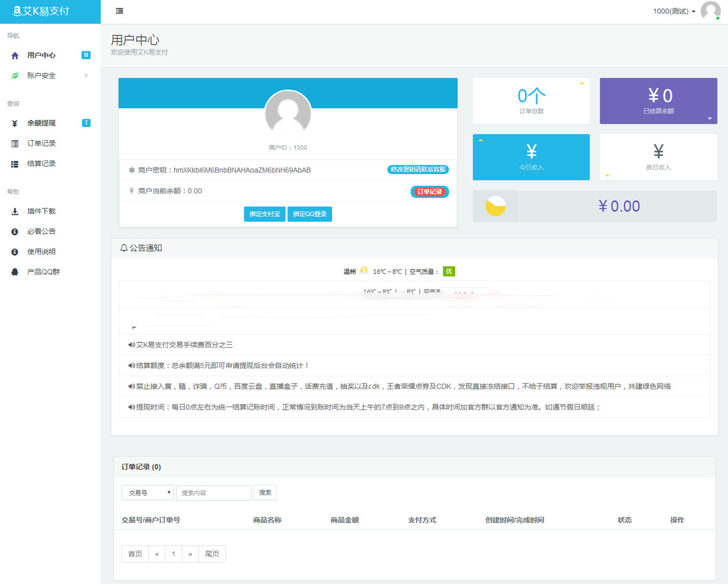Select the 用户中心 home icon in sidebar

click(15, 55)
